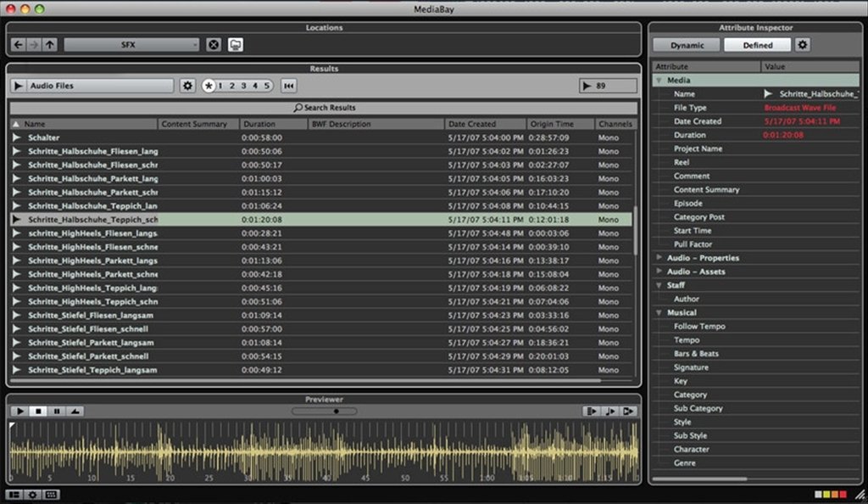The image size is (868, 504).
Task: Click duration 0:01:00:03 cell
Action: (261, 178)
